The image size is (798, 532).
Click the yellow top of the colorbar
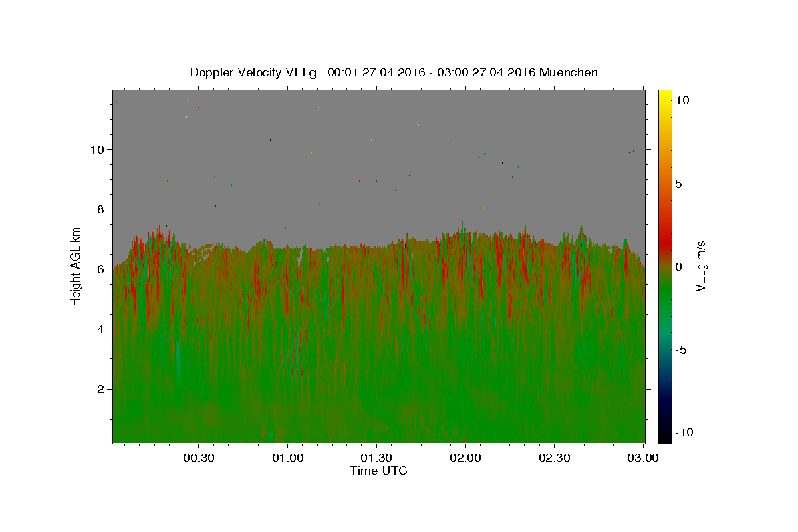tap(665, 94)
